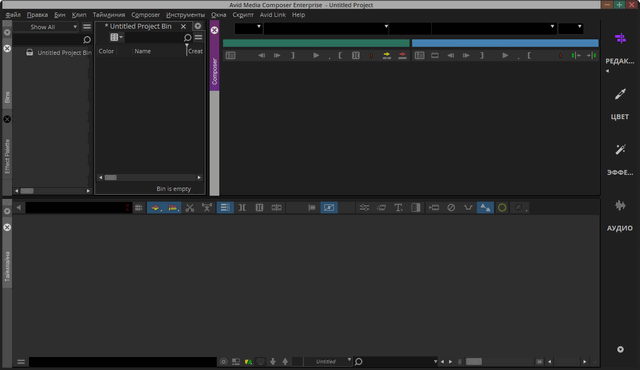Step back one frame in source monitor

pos(262,55)
